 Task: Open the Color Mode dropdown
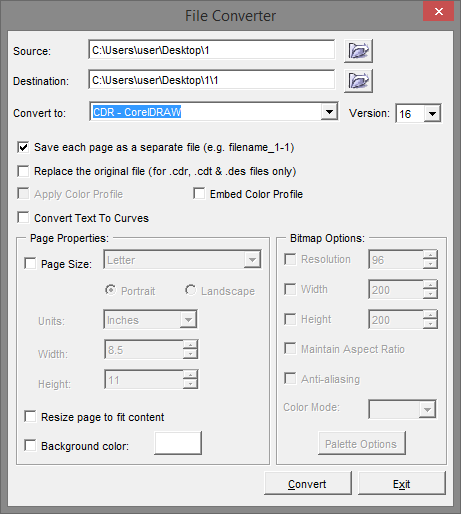click(x=427, y=409)
